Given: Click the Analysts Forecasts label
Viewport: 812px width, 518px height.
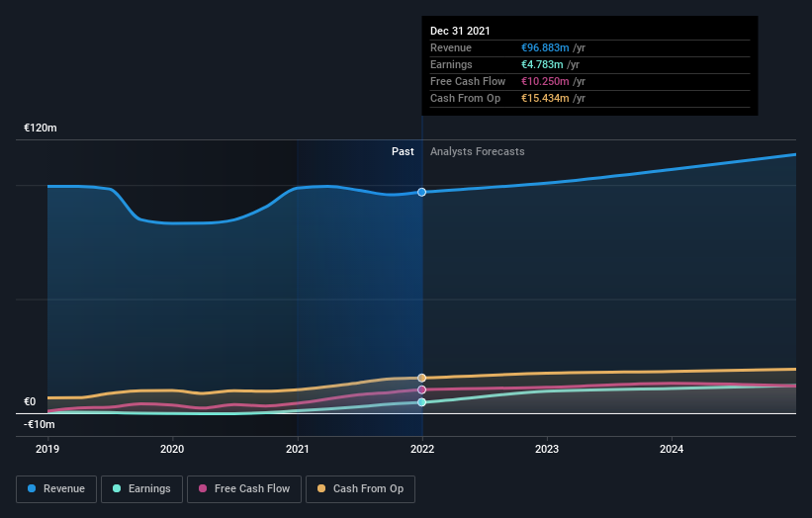Looking at the screenshot, I should pyautogui.click(x=478, y=151).
